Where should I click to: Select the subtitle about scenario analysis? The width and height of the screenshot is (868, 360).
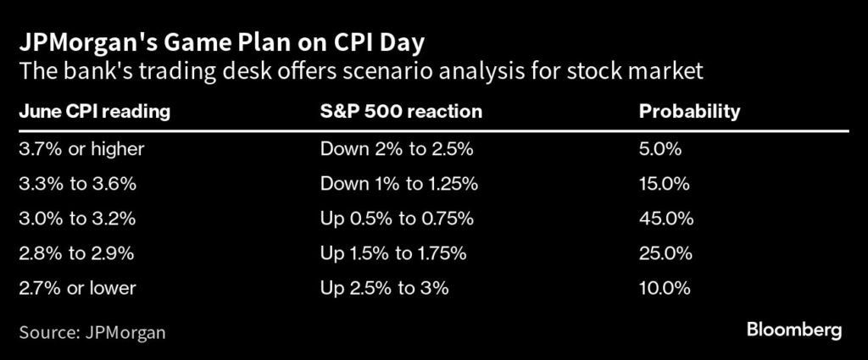pyautogui.click(x=360, y=72)
